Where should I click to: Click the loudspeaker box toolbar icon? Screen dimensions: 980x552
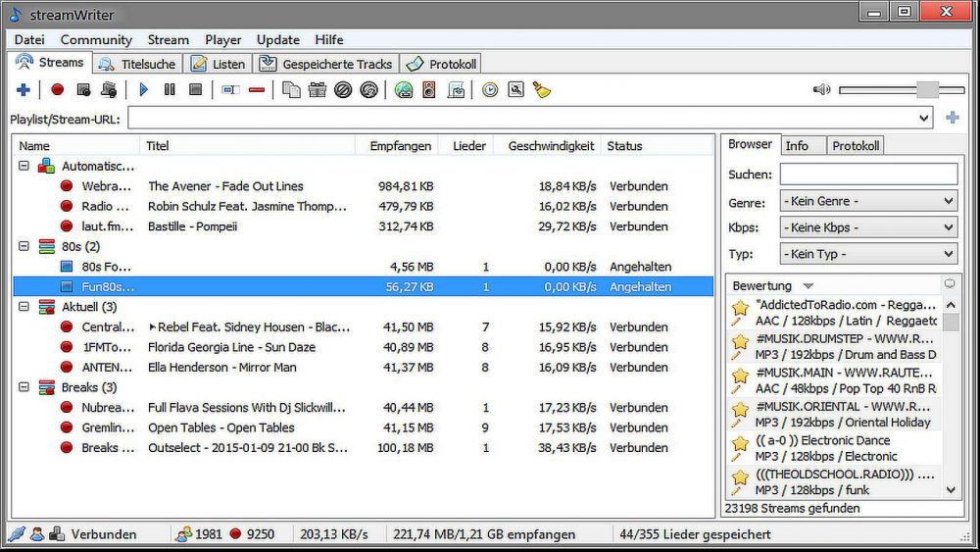429,90
